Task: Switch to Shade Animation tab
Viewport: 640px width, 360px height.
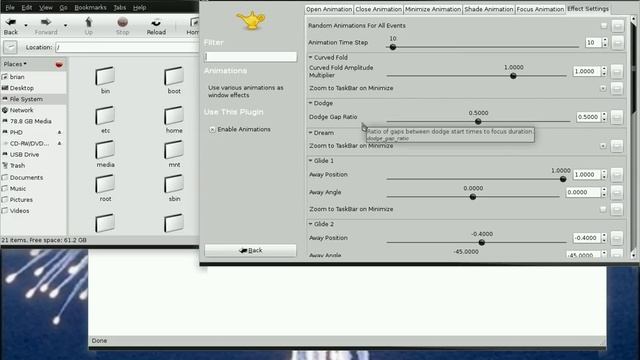Action: click(489, 9)
